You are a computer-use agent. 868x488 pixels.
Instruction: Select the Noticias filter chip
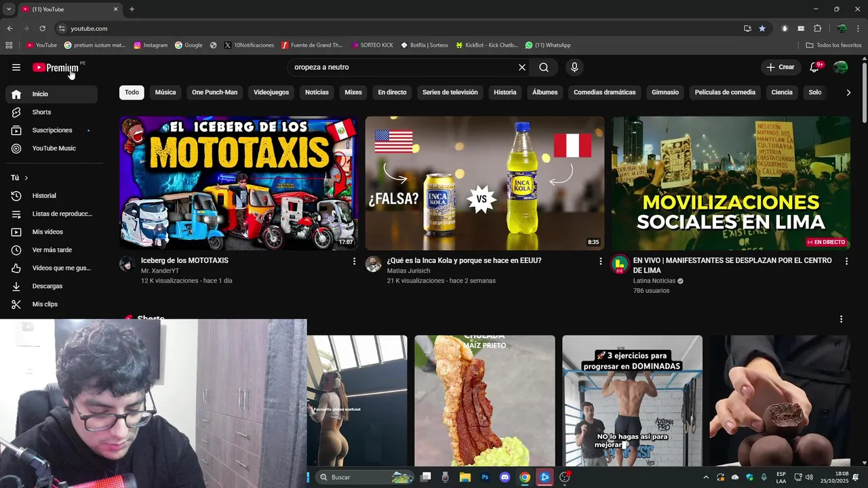pyautogui.click(x=317, y=92)
